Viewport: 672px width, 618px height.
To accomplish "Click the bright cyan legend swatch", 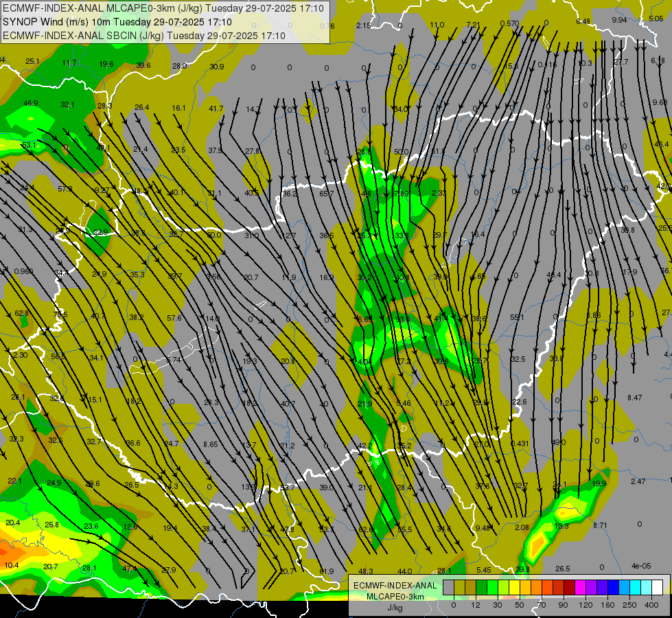I will pyautogui.click(x=635, y=587).
